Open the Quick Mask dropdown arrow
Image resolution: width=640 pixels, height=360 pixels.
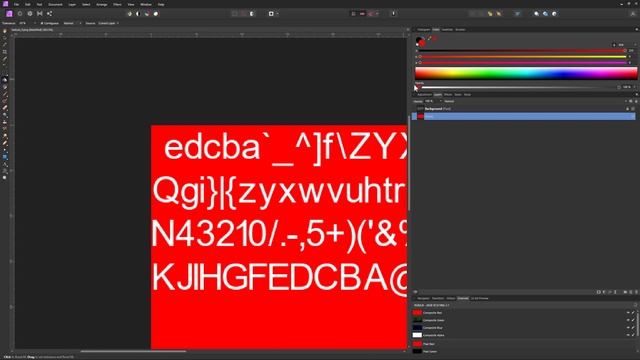[278, 13]
